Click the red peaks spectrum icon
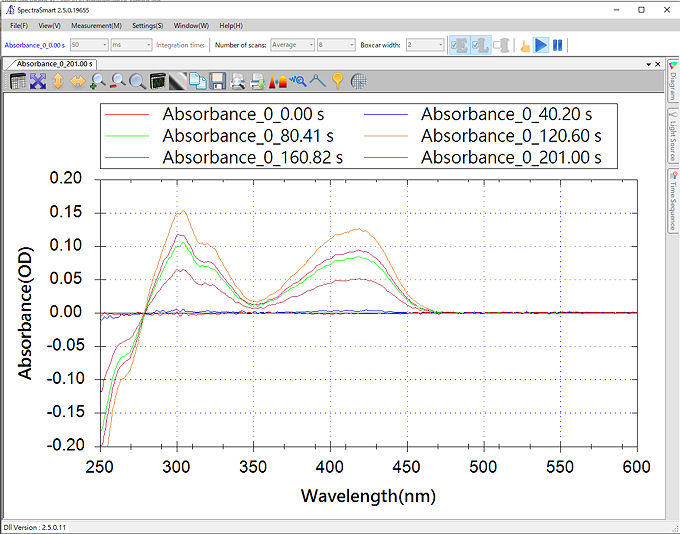This screenshot has height=534, width=680. (x=279, y=81)
